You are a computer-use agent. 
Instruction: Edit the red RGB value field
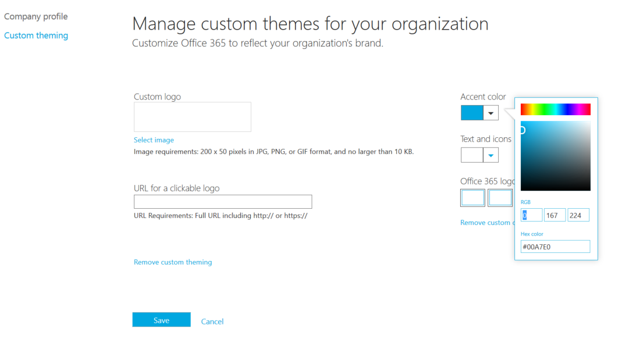(531, 215)
